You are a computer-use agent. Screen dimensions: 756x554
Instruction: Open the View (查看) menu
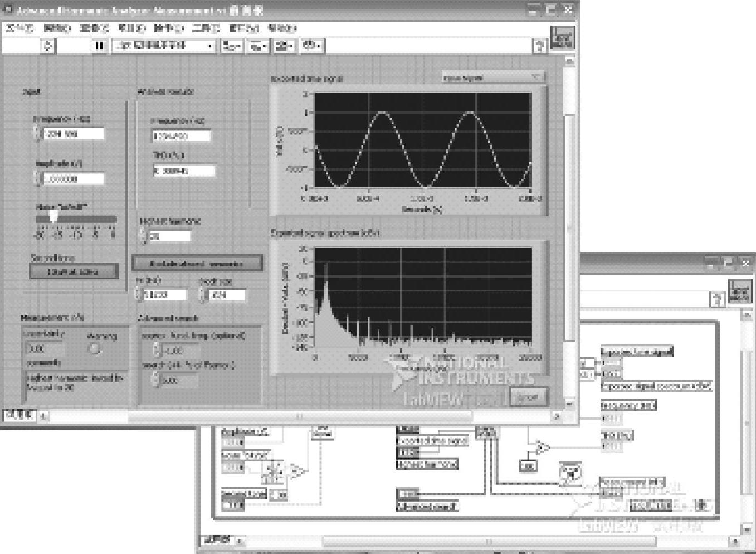pyautogui.click(x=94, y=27)
